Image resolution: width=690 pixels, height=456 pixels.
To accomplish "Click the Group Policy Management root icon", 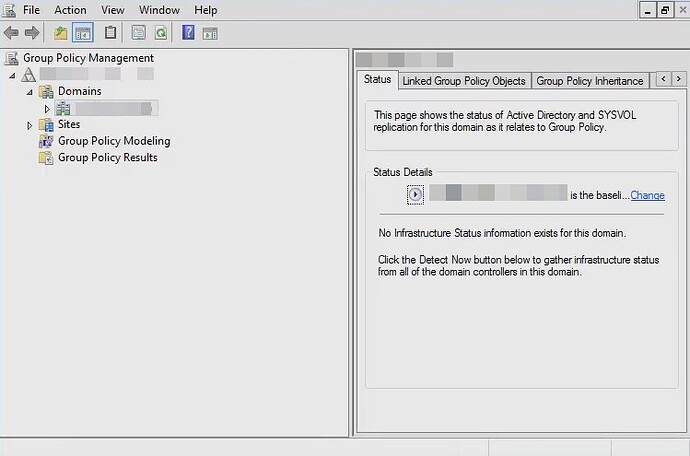I will 11,58.
